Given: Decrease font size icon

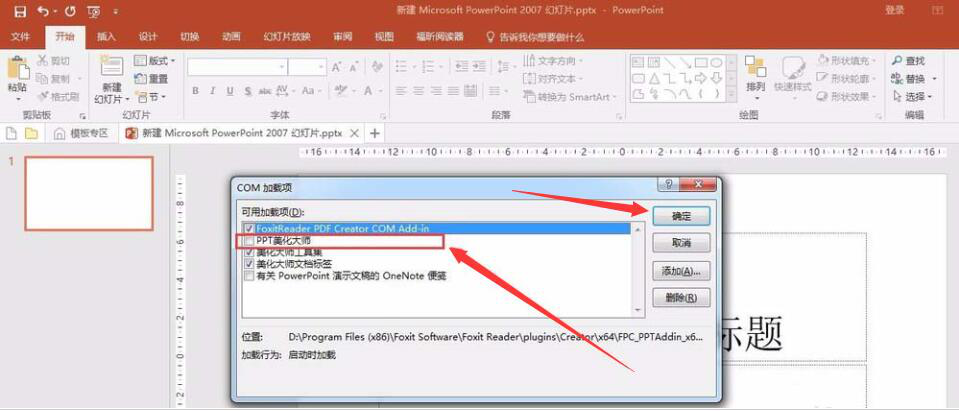Looking at the screenshot, I should pos(353,67).
